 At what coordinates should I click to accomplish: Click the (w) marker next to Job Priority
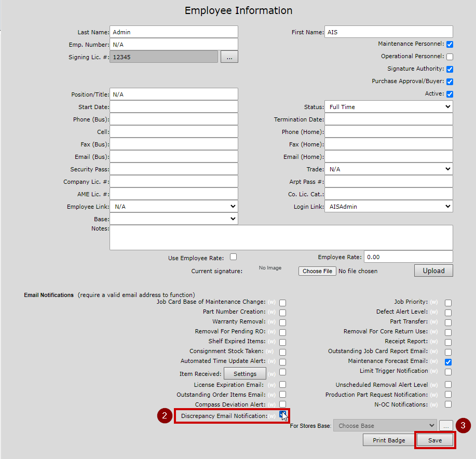434,302
